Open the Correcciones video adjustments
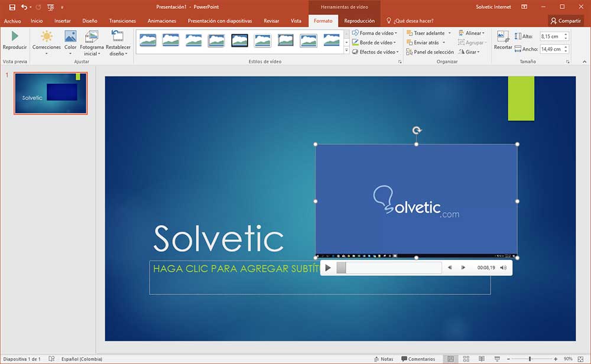Screen dimensions: 591x364 pos(46,43)
